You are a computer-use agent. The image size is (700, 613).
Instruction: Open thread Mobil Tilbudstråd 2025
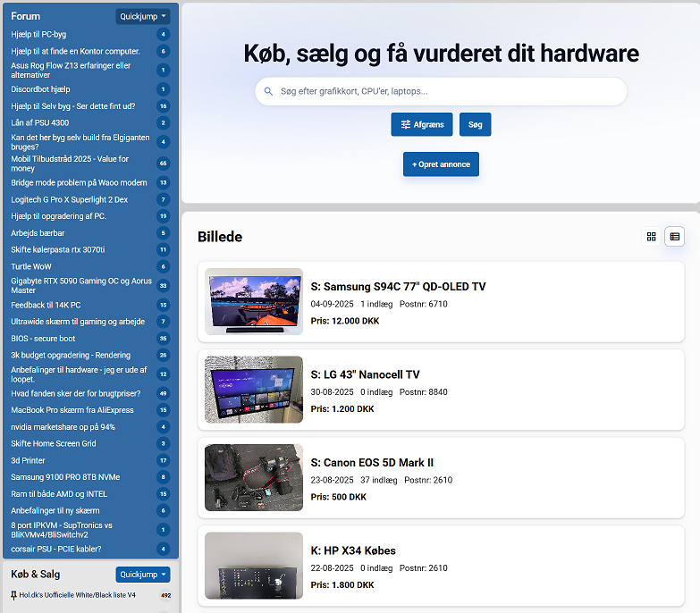click(70, 164)
